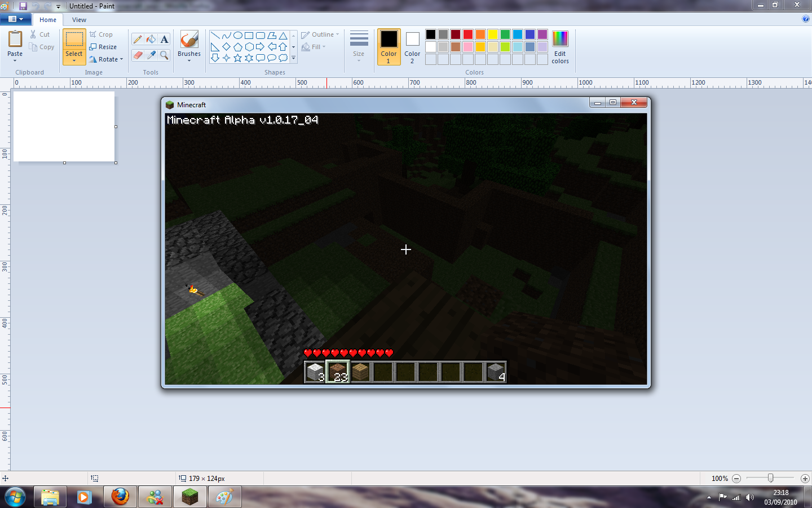Activate Color 2 background selector
812x508 pixels.
pos(412,47)
